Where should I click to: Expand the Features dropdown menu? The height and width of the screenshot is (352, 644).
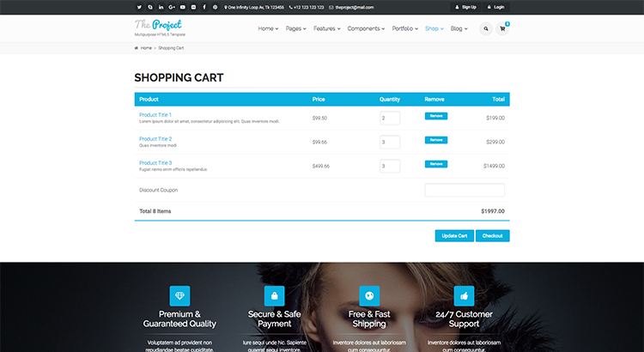(326, 28)
